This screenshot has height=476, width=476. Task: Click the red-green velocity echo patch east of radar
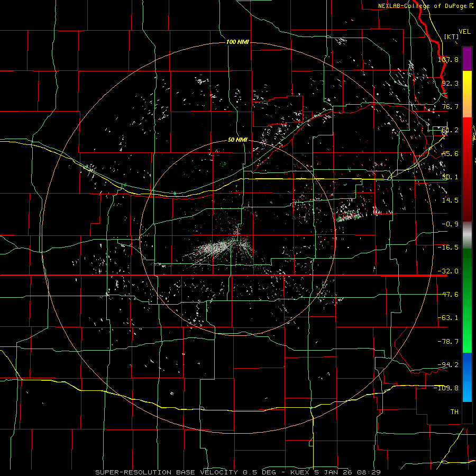coord(348,216)
